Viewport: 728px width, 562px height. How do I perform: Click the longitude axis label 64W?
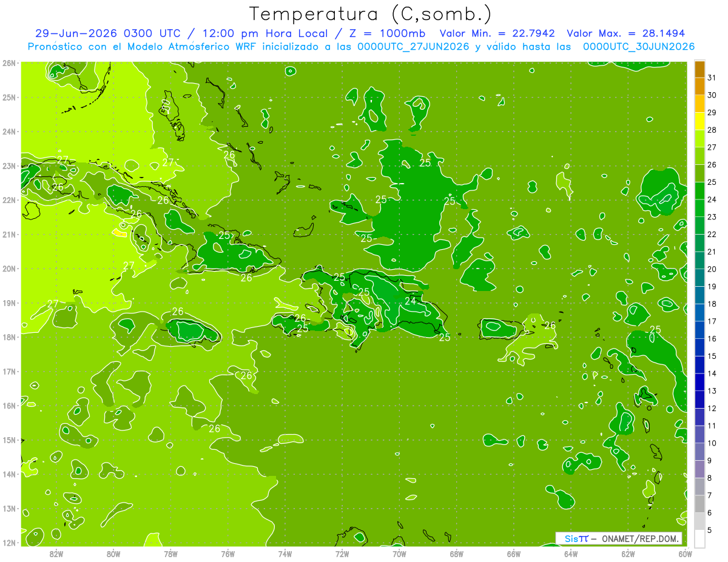(x=571, y=554)
